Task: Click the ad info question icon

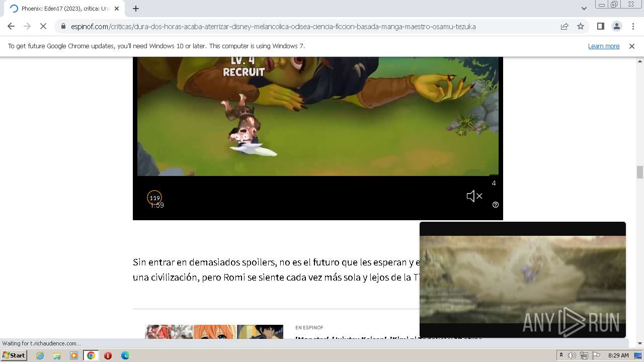Action: tap(496, 205)
